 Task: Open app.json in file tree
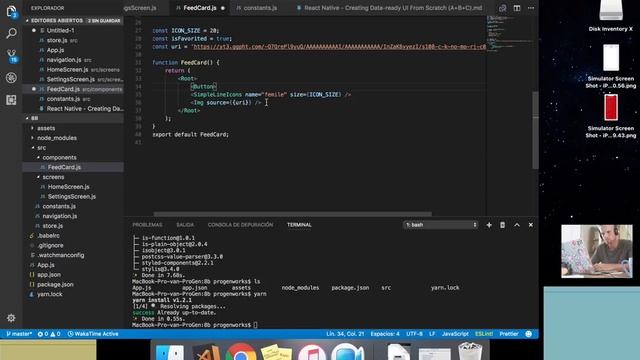coord(49,275)
